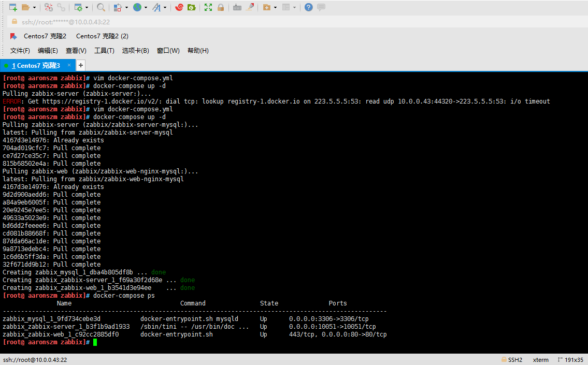
Task: Click the New Session icon
Action: click(13, 7)
